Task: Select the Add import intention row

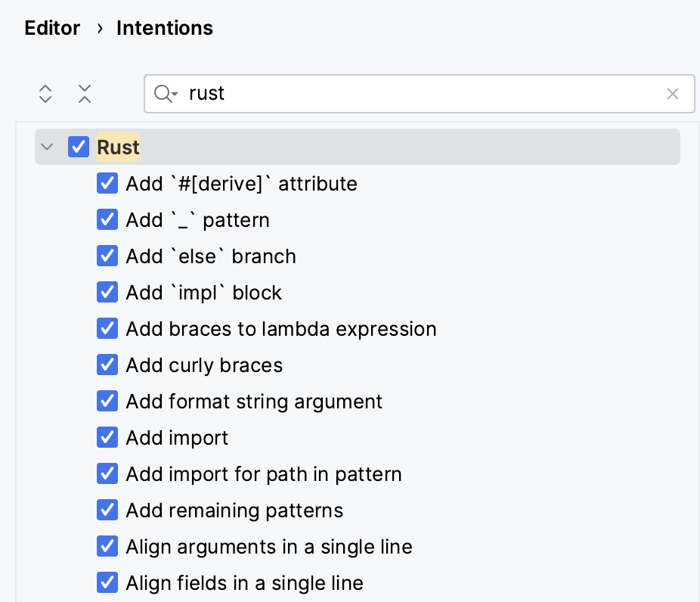Action: (177, 438)
